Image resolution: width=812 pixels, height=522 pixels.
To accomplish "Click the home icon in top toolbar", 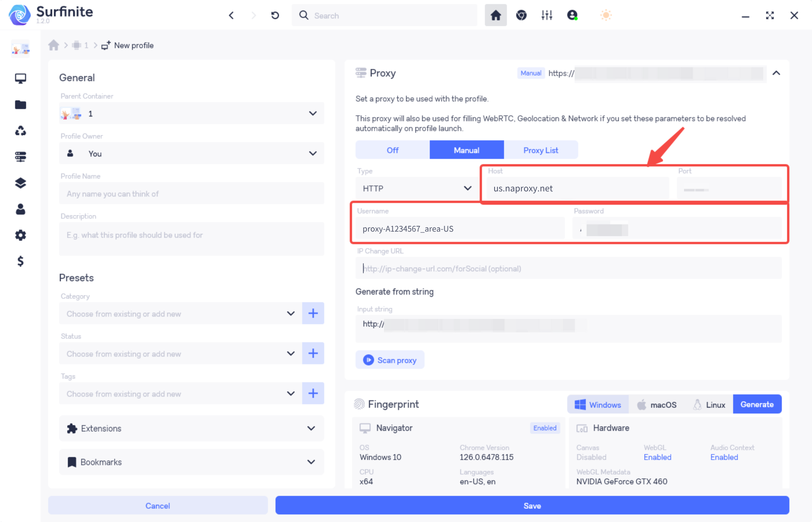I will 496,15.
